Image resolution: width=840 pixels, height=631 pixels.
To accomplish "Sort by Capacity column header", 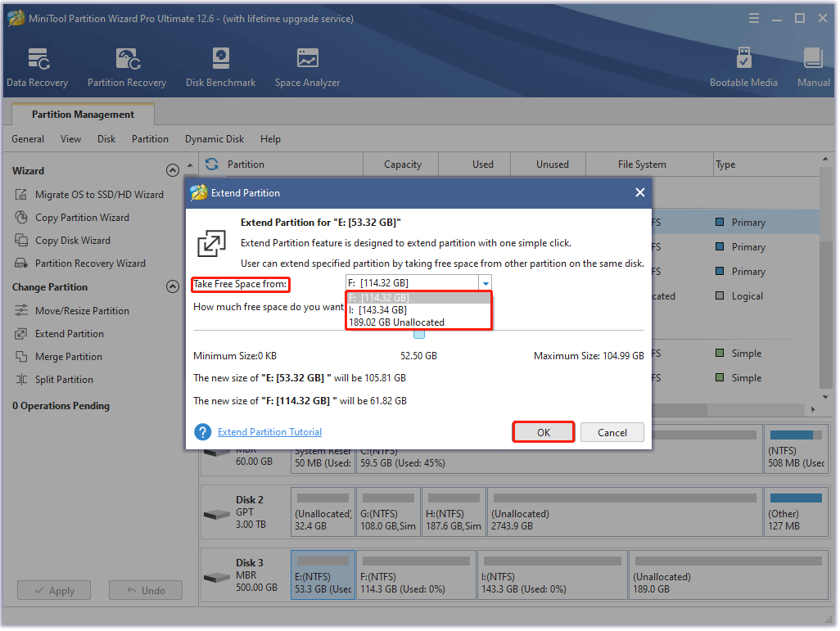I will (402, 165).
